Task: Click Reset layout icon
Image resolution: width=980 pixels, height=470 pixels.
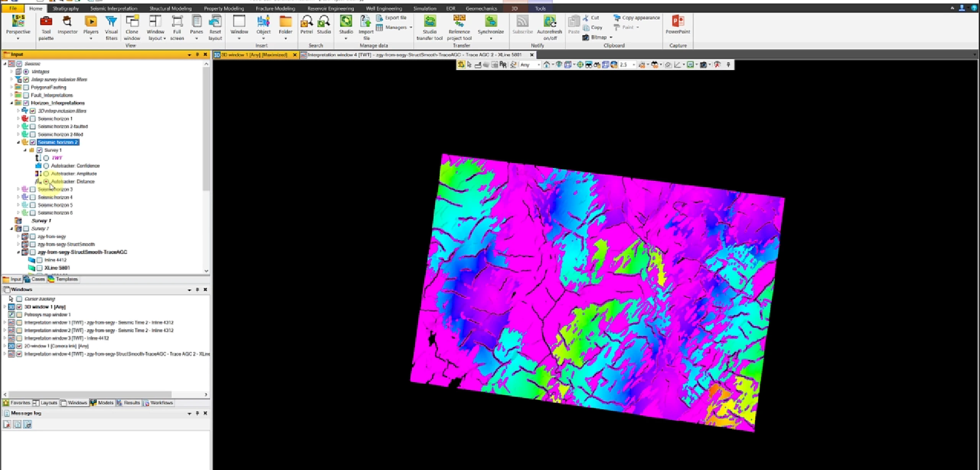Action: (215, 21)
